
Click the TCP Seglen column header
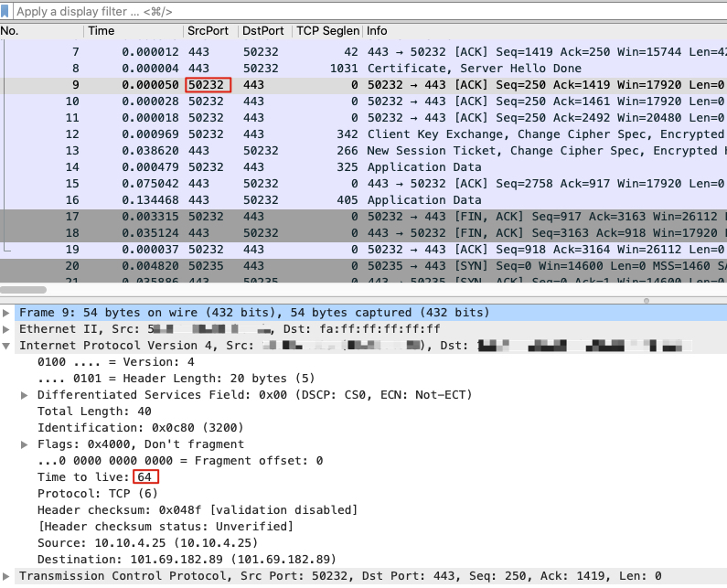click(327, 30)
